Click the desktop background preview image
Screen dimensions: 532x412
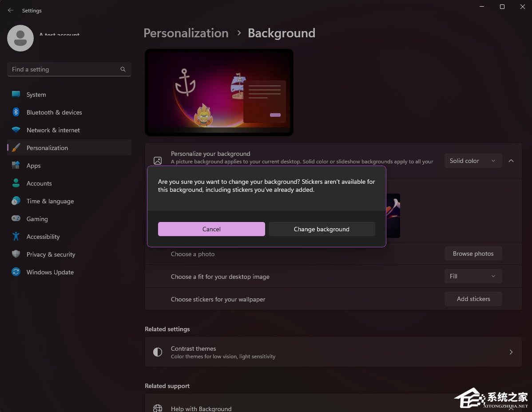point(219,93)
